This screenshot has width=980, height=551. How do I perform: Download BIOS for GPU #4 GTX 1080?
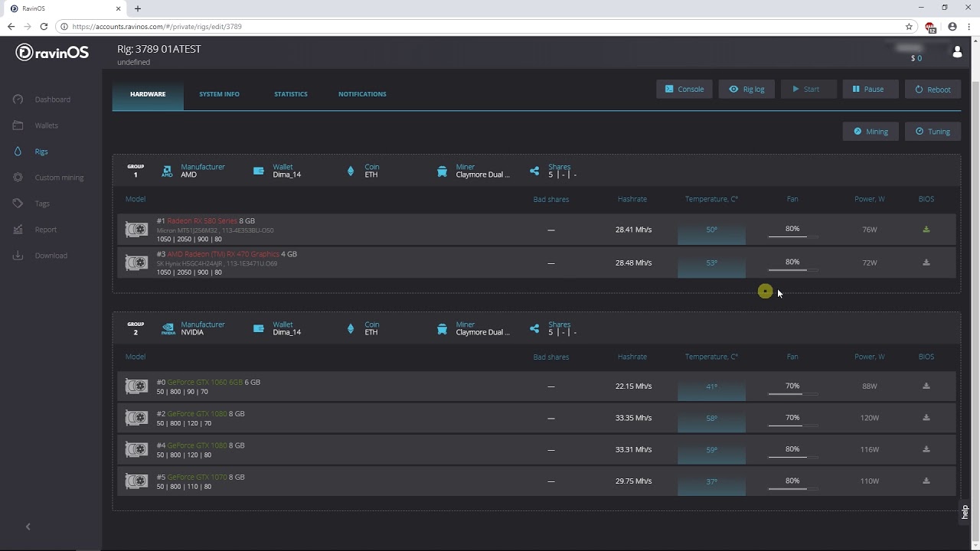coord(926,449)
